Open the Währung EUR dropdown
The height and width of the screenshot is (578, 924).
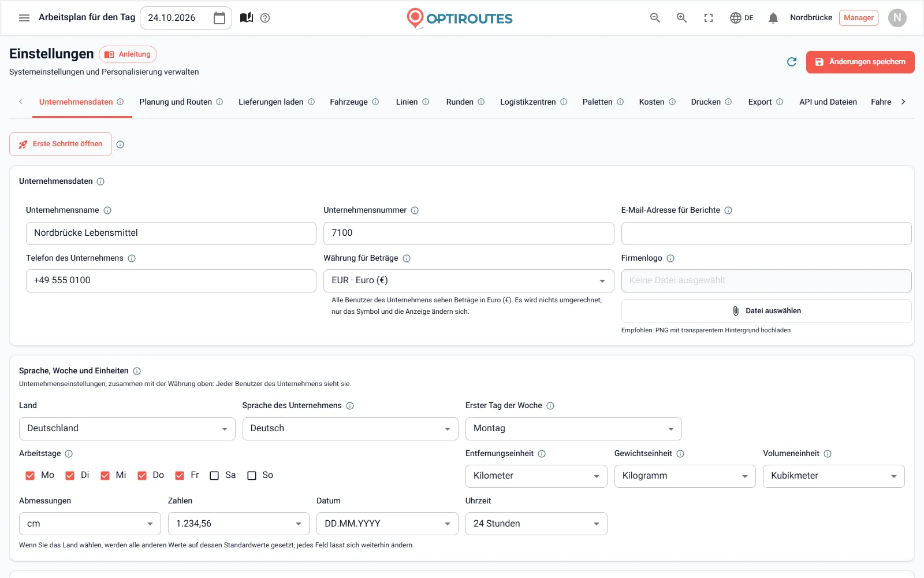click(x=468, y=281)
